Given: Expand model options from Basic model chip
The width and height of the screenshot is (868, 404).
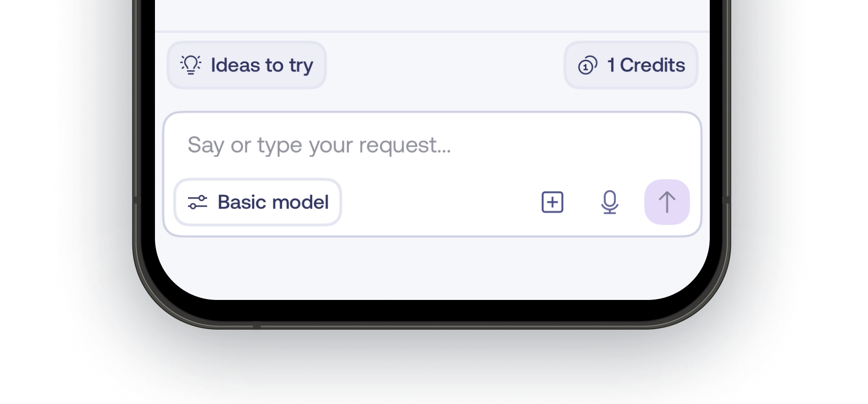Looking at the screenshot, I should point(258,202).
